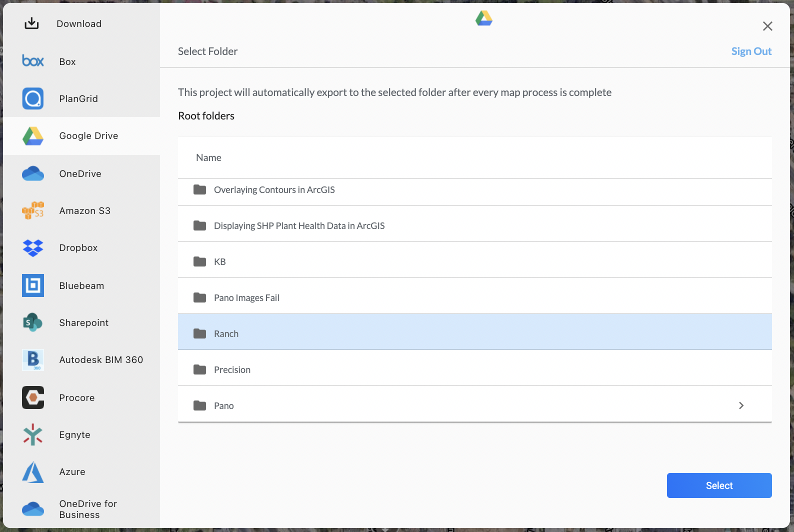
Task: Click the OneDrive cloud icon
Action: [x=33, y=173]
